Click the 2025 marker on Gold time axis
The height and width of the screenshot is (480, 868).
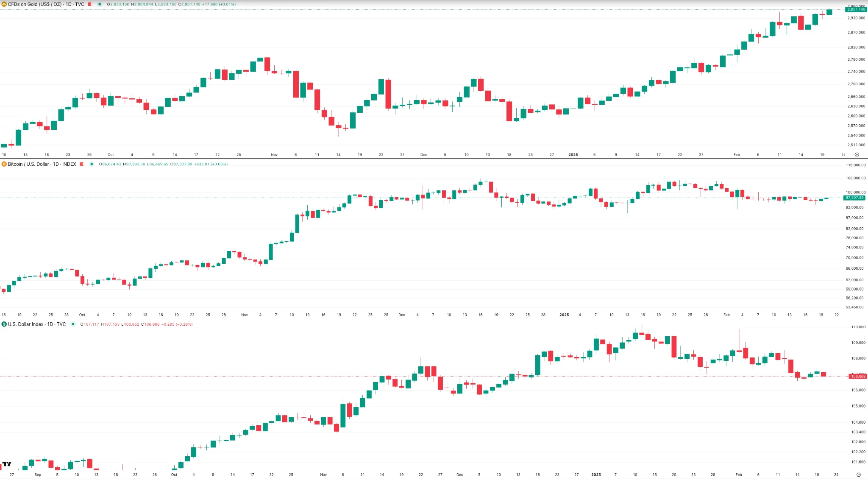[573, 155]
